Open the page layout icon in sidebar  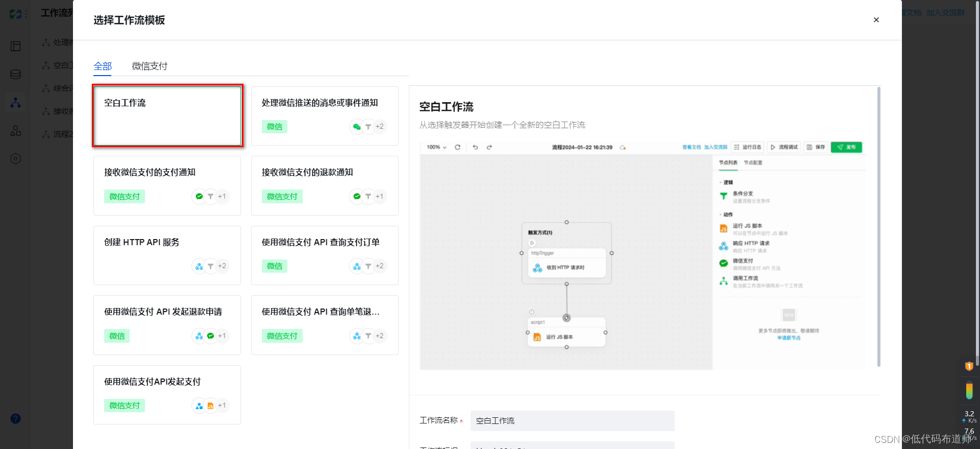16,46
